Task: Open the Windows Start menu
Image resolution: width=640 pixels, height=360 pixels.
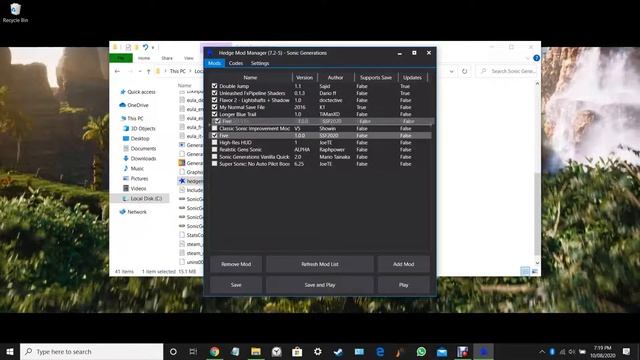Action: 10,352
